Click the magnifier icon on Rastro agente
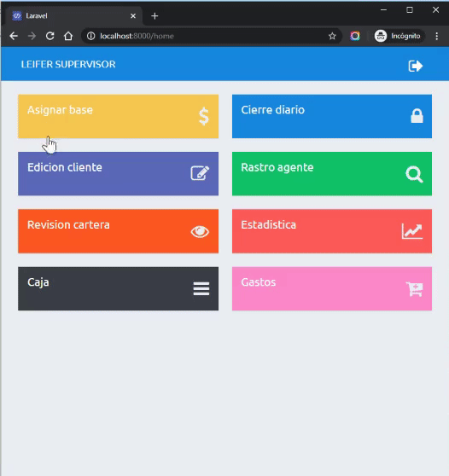The height and width of the screenshot is (476, 449). click(x=414, y=174)
